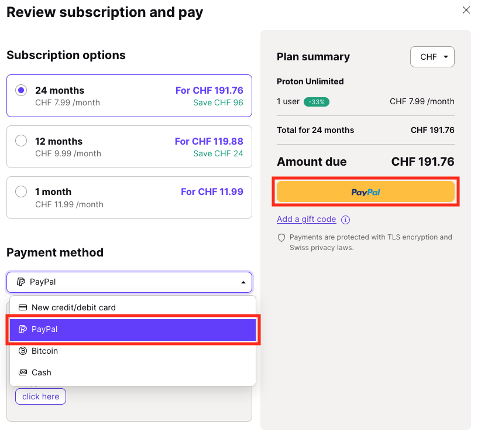Select the 12 months radio button
This screenshot has height=448, width=481.
pos(21,141)
